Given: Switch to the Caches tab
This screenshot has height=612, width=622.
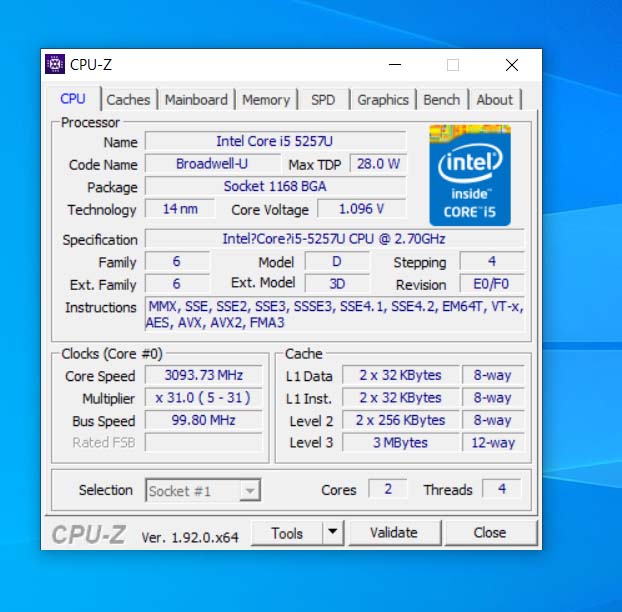Looking at the screenshot, I should click(x=128, y=100).
